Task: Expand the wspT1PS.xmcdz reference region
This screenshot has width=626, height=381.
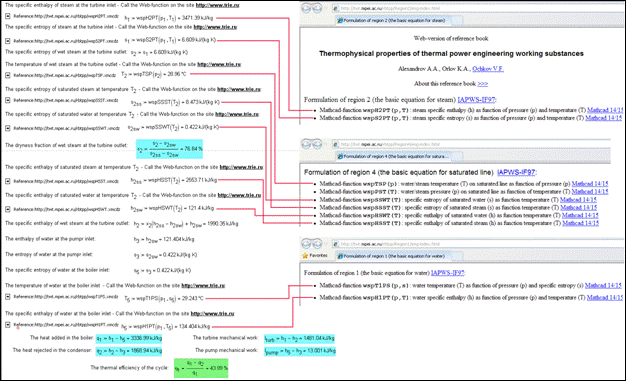Action: click(x=8, y=297)
